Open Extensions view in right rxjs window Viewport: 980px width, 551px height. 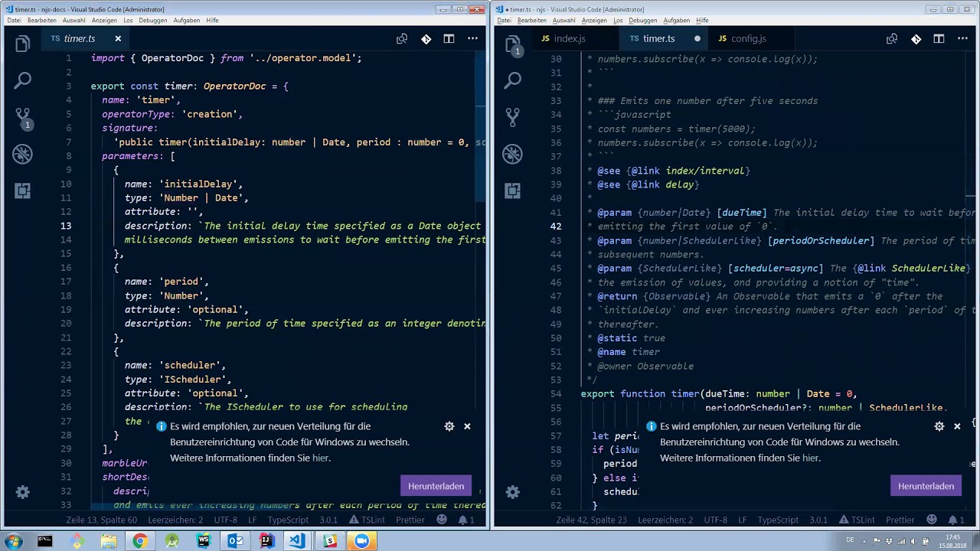click(513, 191)
